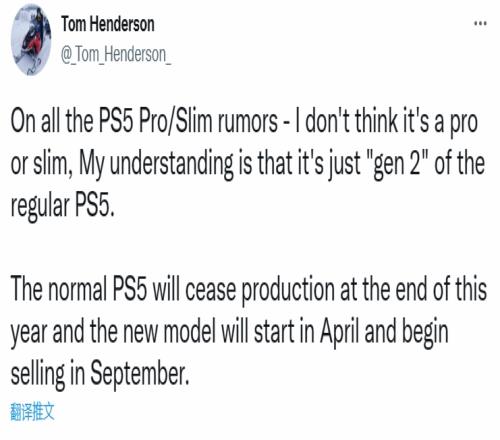Click the line starting "or slim, My understanding"
The height and width of the screenshot is (440, 500).
click(x=247, y=165)
